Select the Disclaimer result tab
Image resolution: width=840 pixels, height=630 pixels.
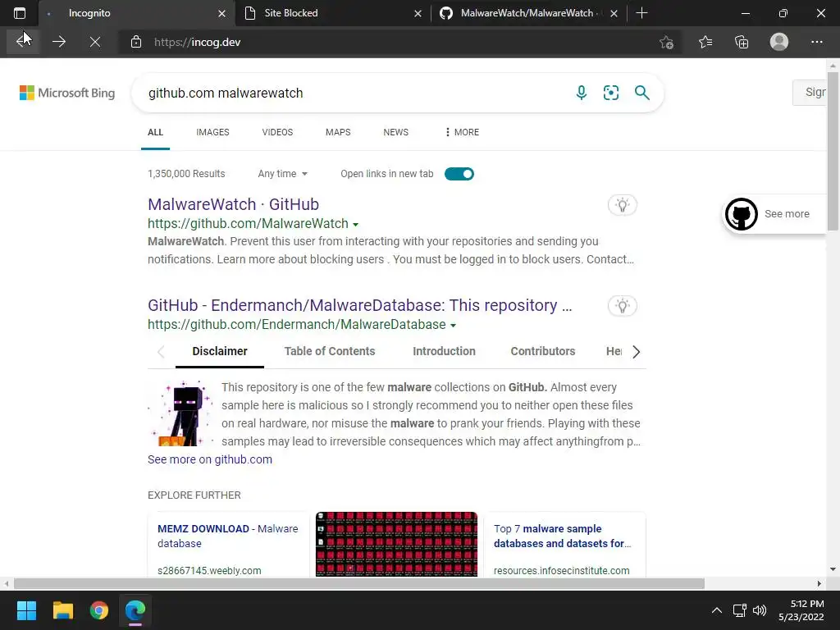click(x=220, y=351)
